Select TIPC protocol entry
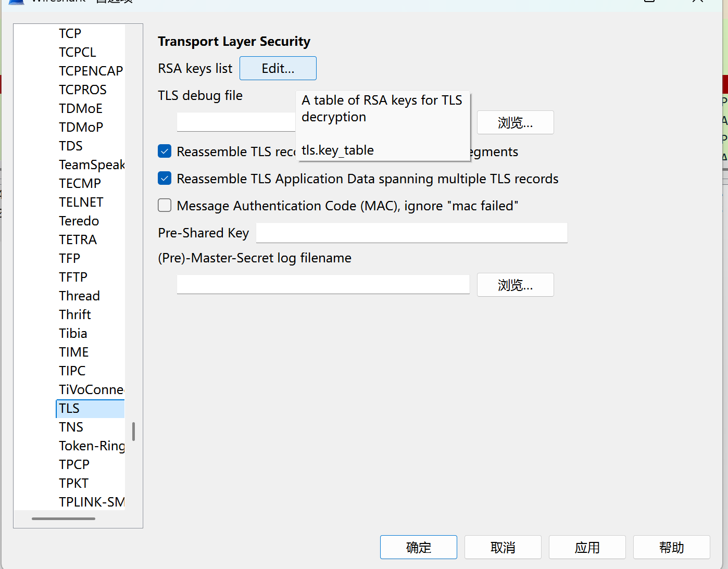Image resolution: width=728 pixels, height=569 pixels. (x=72, y=371)
